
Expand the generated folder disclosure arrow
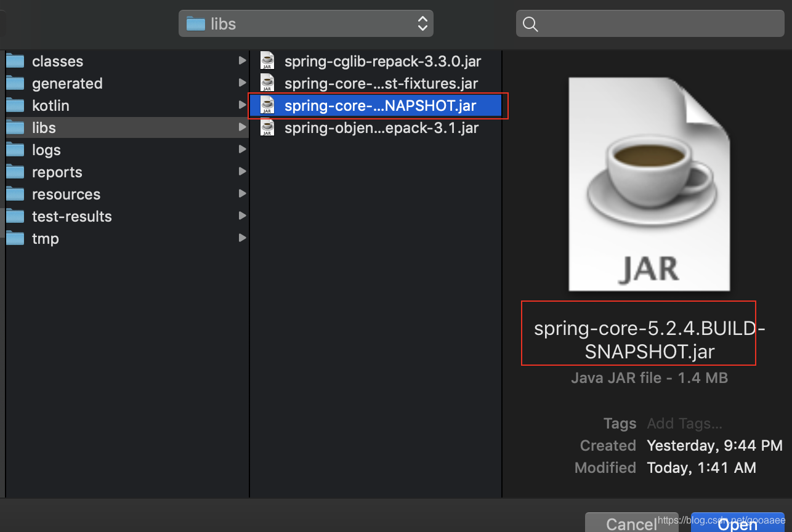coord(242,83)
